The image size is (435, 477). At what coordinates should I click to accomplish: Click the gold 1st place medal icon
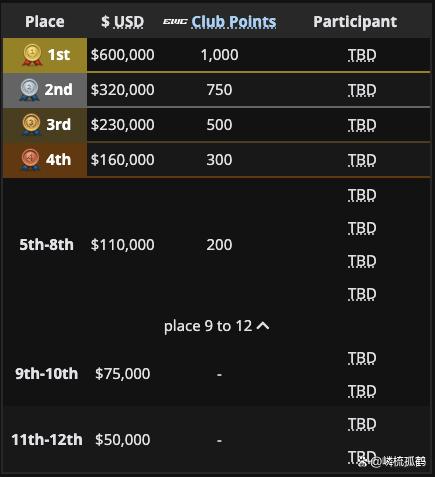point(32,55)
